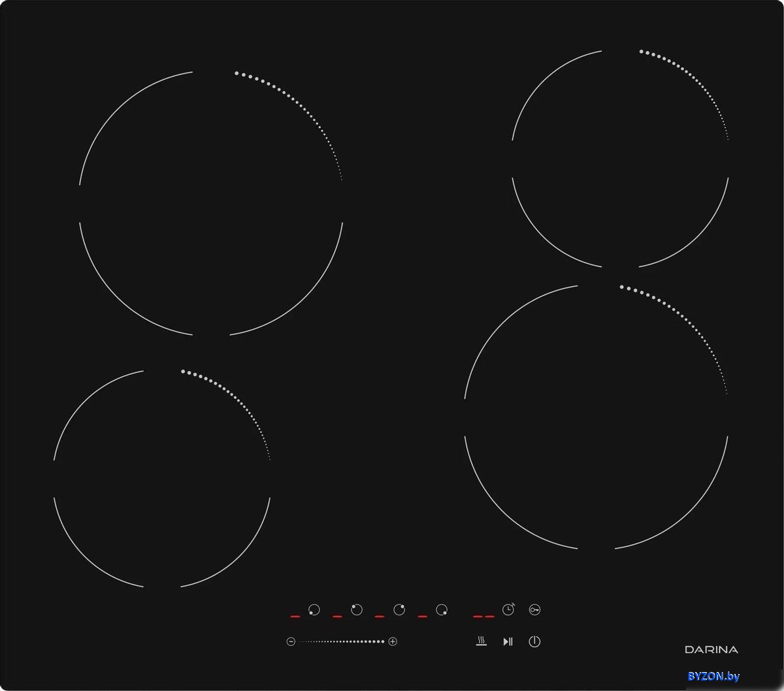The width and height of the screenshot is (784, 691).
Task: Tap the play/pause control
Action: click(508, 641)
